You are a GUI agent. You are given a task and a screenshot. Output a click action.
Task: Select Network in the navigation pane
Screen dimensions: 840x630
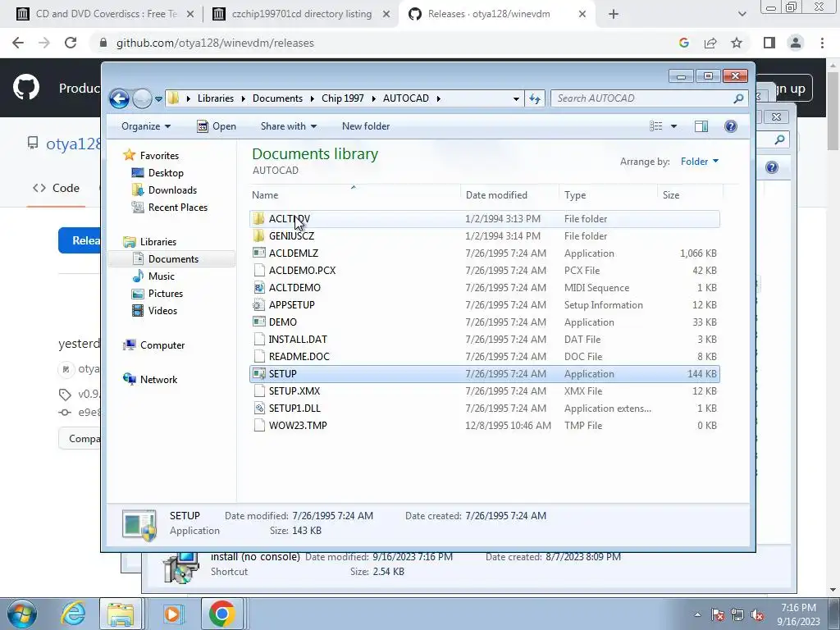pyautogui.click(x=158, y=379)
